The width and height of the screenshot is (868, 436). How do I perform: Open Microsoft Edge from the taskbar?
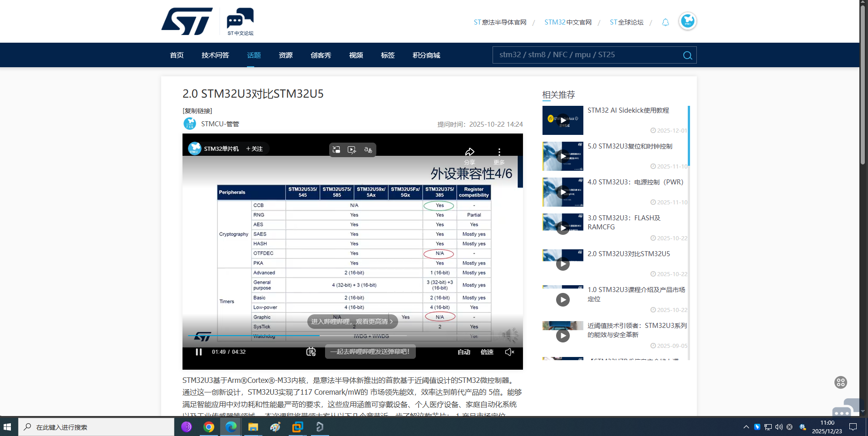[231, 427]
